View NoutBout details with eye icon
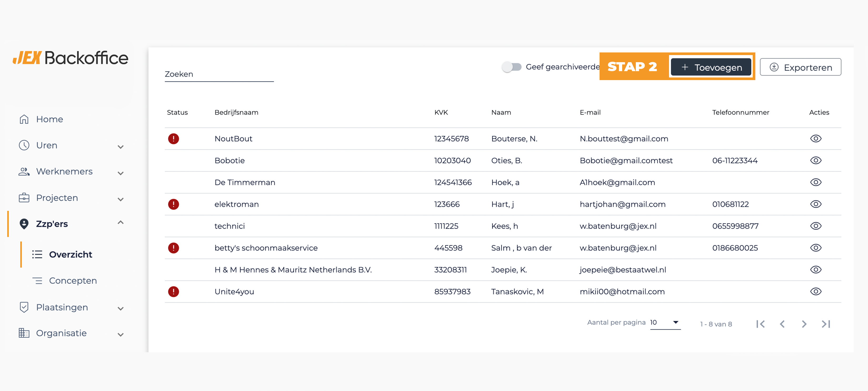Screen dimensions: 868x391 [x=816, y=139]
